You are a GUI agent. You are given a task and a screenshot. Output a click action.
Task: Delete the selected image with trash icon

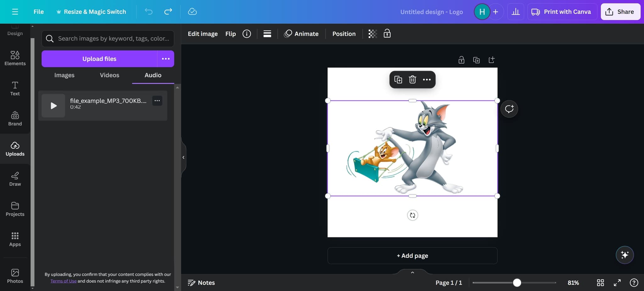(x=412, y=80)
